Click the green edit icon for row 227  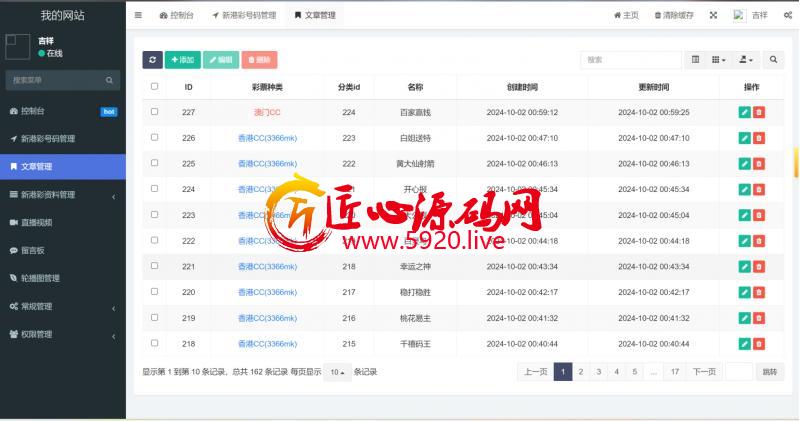tap(744, 113)
